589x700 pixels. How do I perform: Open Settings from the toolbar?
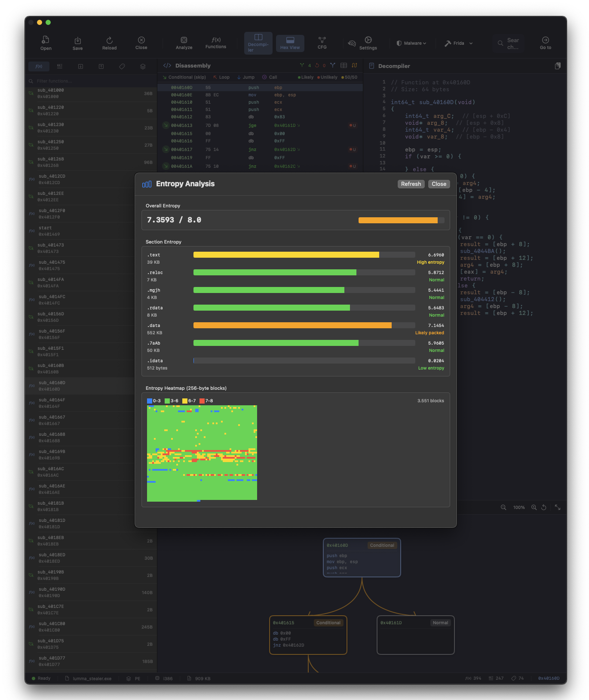tap(368, 43)
